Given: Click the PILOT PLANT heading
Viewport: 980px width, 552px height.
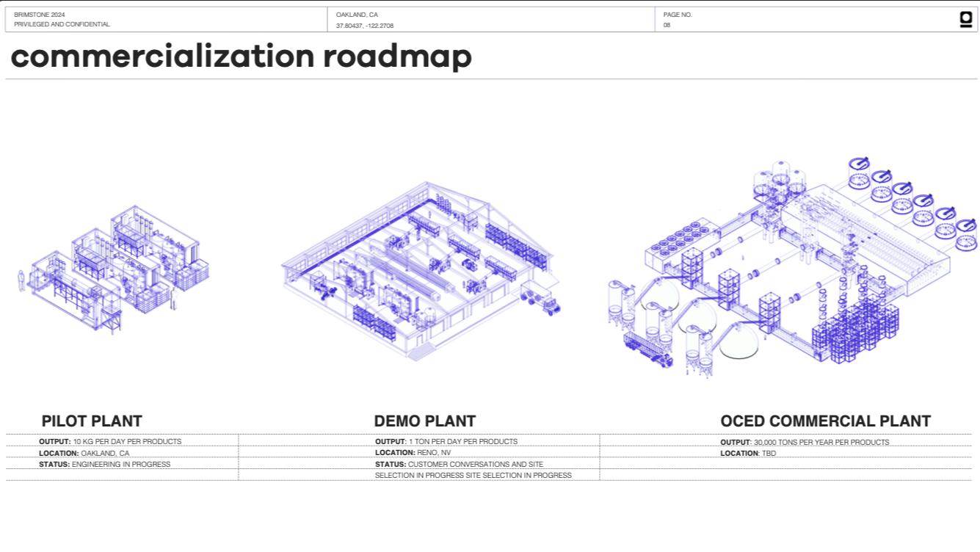Looking at the screenshot, I should pyautogui.click(x=91, y=421).
